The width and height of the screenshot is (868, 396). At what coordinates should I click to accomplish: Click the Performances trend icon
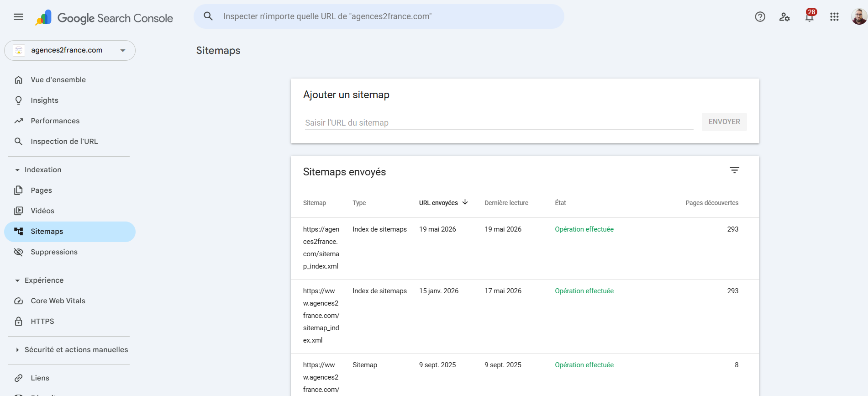tap(19, 121)
